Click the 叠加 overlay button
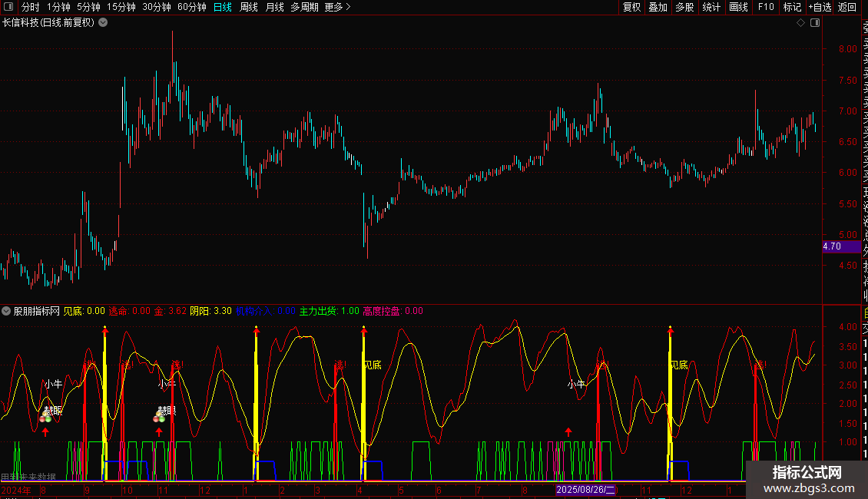Screen dimensions: 868x499 658,7
